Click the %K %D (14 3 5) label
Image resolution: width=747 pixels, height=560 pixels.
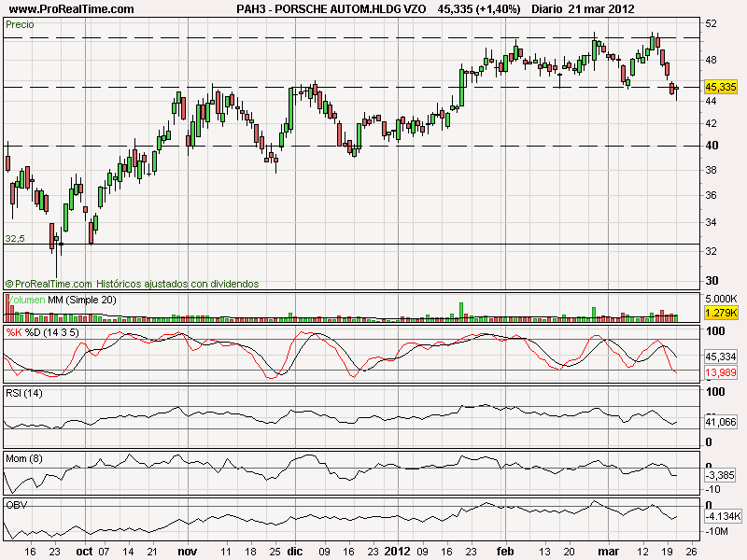(42, 332)
